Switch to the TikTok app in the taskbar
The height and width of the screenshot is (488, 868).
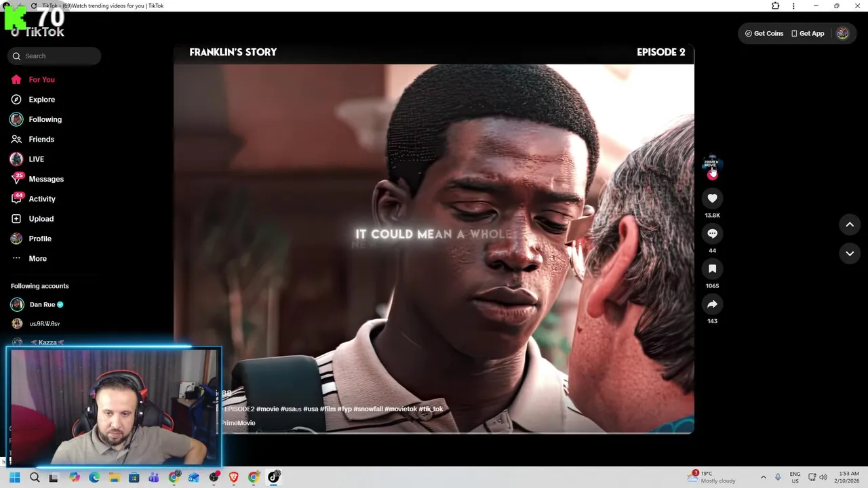274,477
